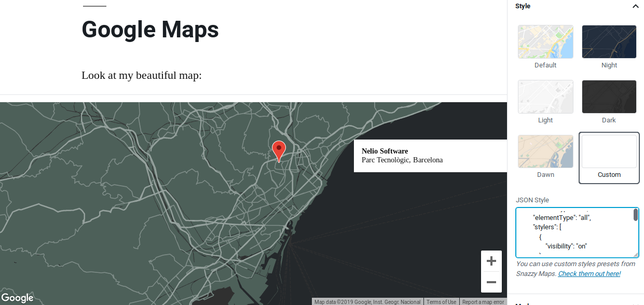Image resolution: width=644 pixels, height=305 pixels.
Task: Click the Nelio Software marker title
Action: 385,151
